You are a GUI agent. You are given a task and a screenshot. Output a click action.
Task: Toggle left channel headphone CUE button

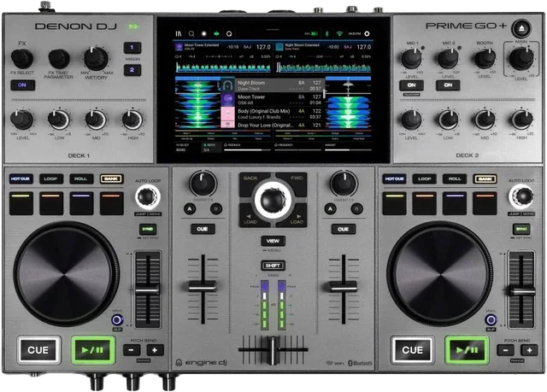click(203, 229)
